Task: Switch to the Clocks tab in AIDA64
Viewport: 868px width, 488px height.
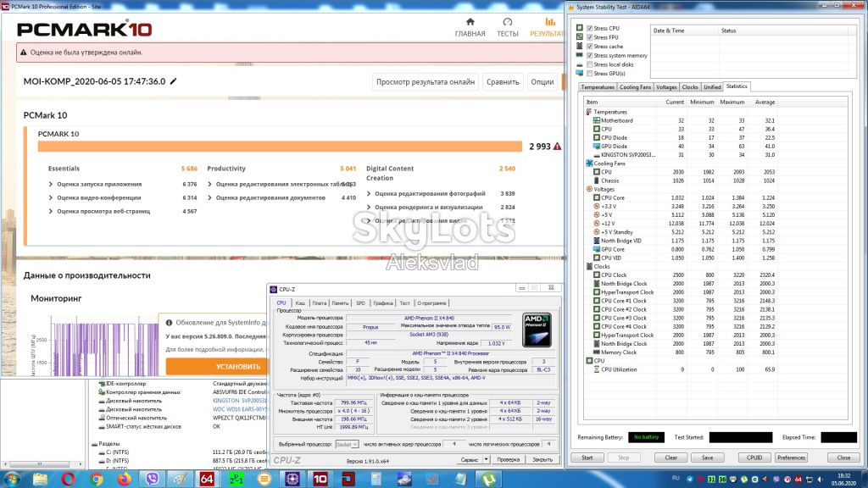Action: [690, 87]
